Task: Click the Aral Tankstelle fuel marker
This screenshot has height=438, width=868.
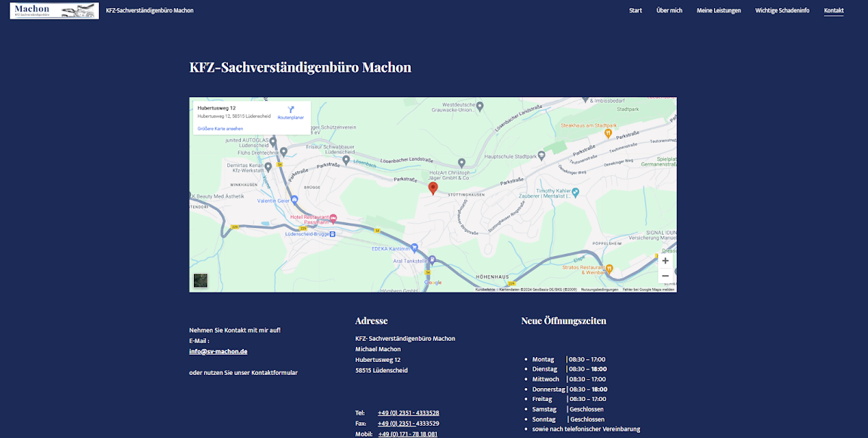Action: [x=432, y=259]
